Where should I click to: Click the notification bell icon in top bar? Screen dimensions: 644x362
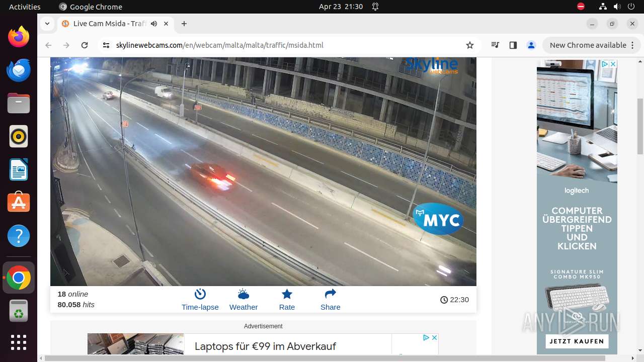pyautogui.click(x=375, y=7)
